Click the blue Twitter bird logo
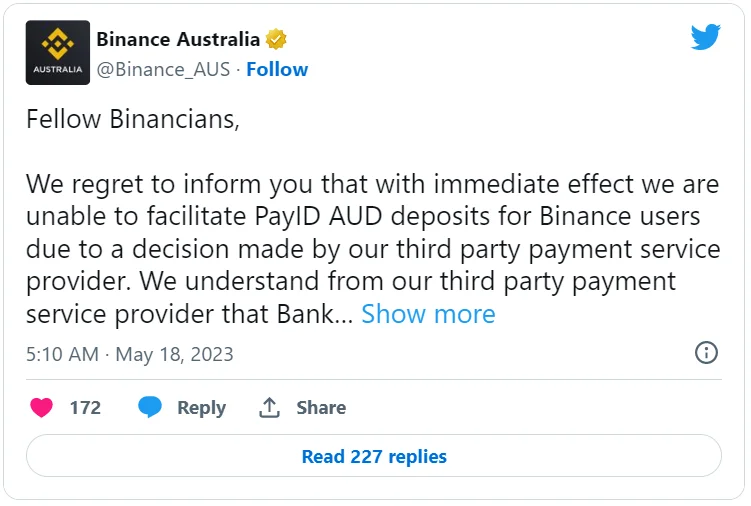 706,37
